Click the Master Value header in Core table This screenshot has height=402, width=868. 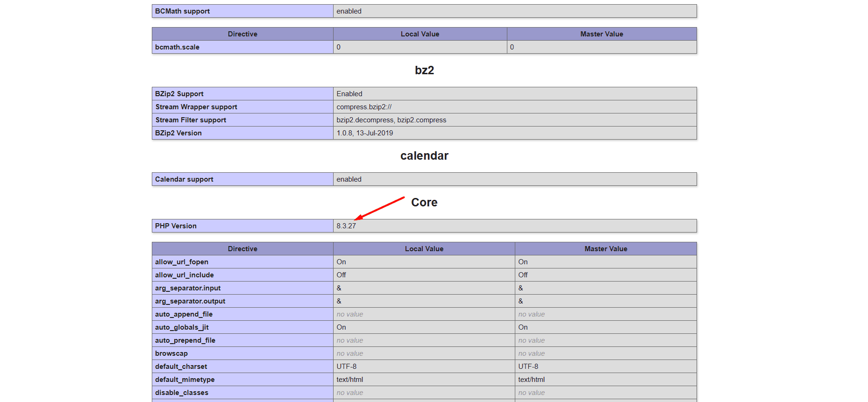tap(605, 249)
